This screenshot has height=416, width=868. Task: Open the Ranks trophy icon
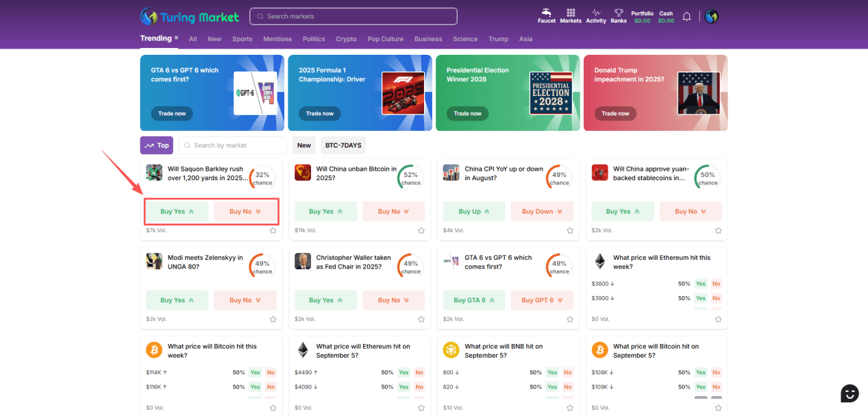tap(619, 16)
